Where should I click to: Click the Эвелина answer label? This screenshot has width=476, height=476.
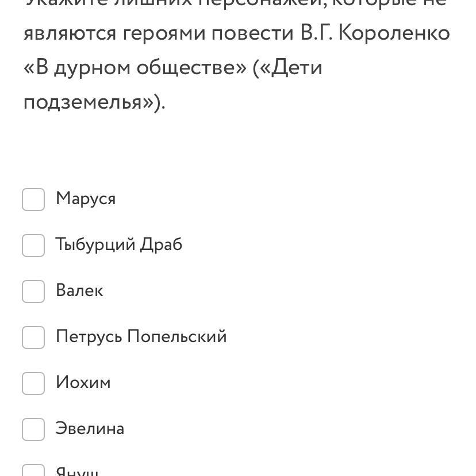(90, 429)
